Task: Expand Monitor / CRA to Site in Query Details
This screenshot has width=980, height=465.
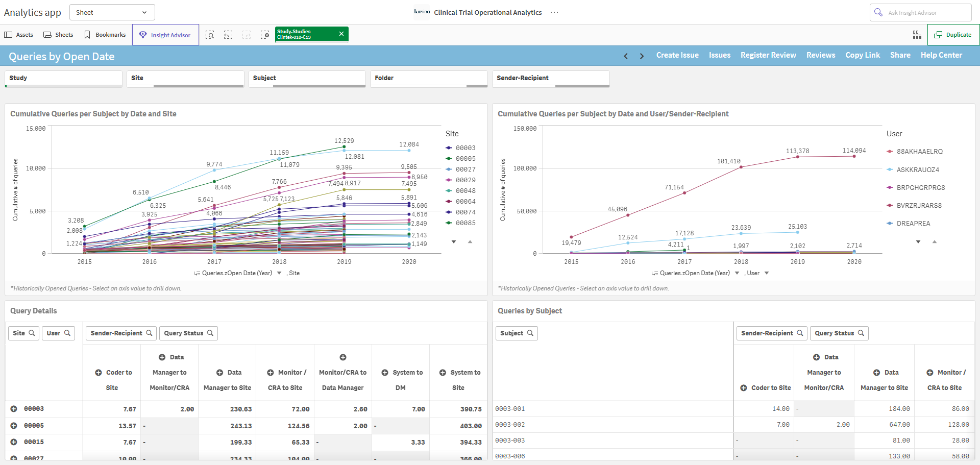Action: point(271,373)
